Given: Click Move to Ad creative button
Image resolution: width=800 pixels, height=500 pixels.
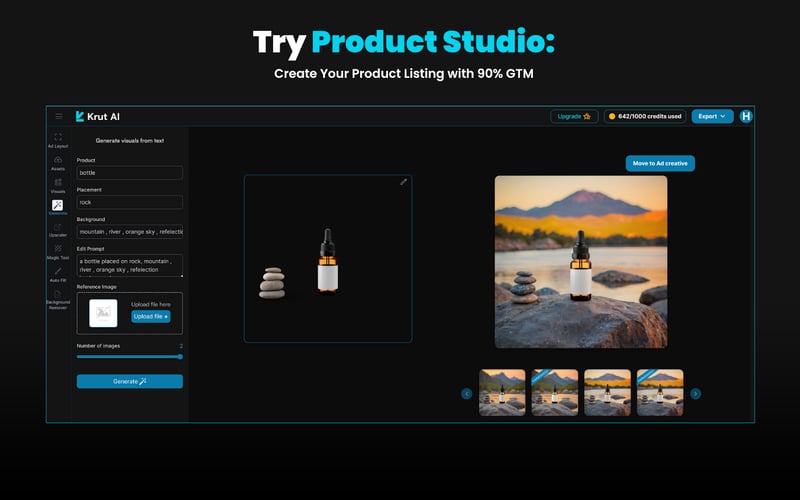Looking at the screenshot, I should click(660, 163).
